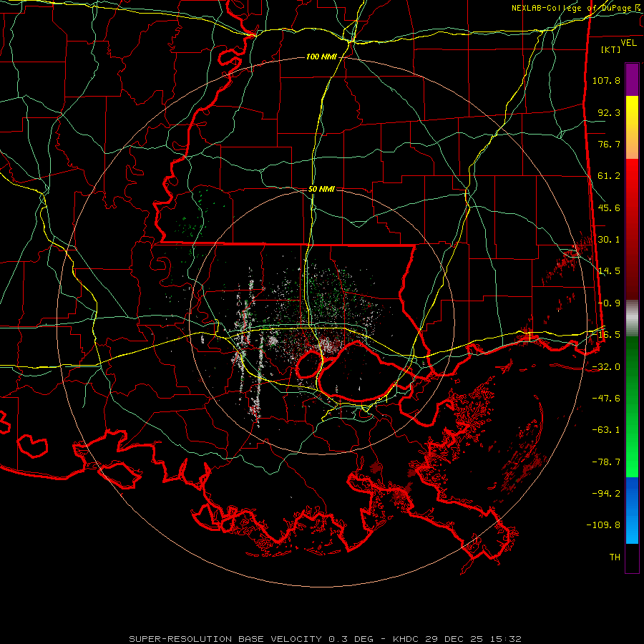The image size is (644, 644).
Task: Click the 92.3 velocity scale value
Action: [x=609, y=112]
